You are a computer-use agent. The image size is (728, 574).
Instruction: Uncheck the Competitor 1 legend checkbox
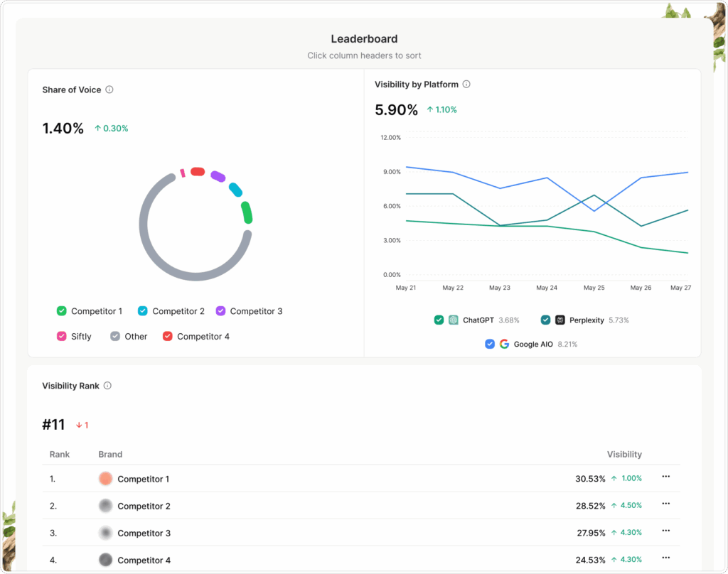[61, 311]
